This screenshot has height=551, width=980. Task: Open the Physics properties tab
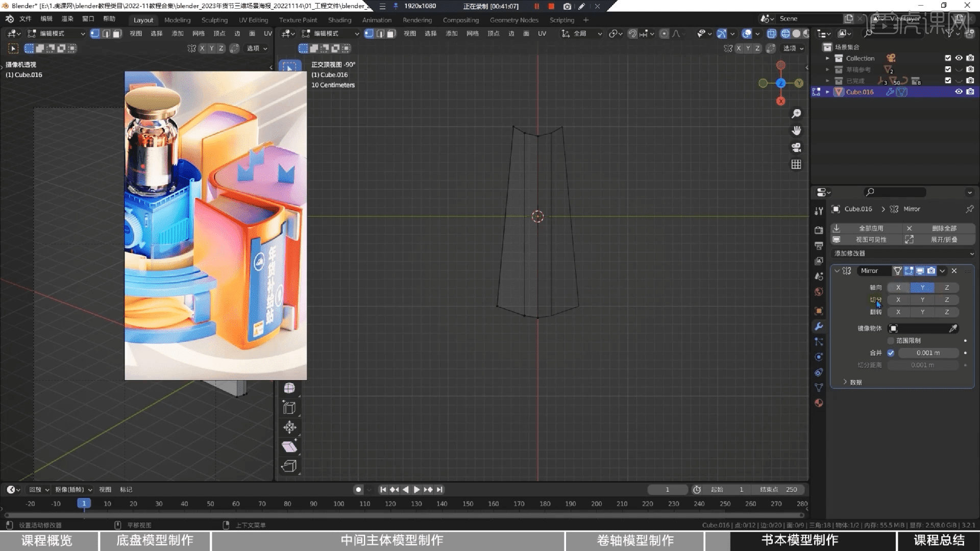(819, 357)
